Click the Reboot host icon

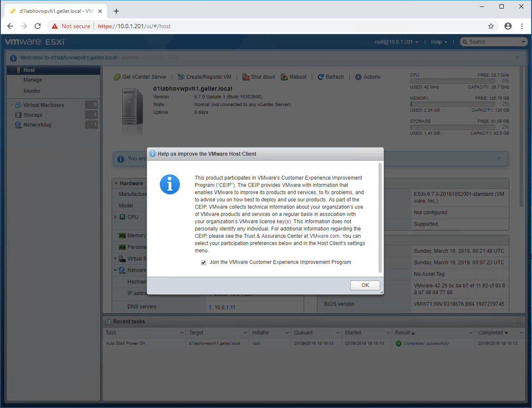point(284,77)
